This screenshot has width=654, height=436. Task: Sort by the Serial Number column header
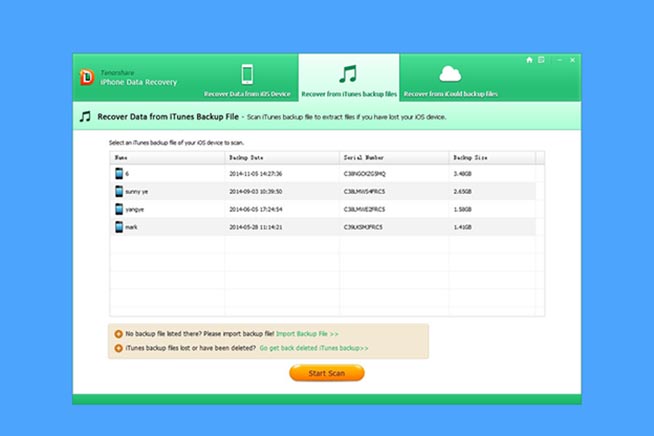click(x=394, y=158)
